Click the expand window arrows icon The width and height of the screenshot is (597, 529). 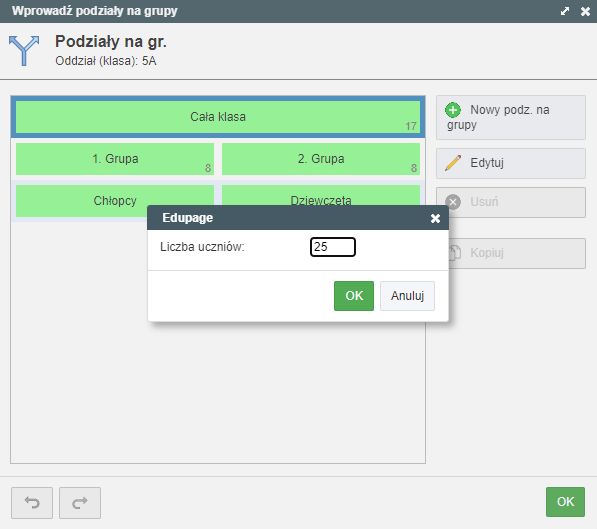point(565,11)
